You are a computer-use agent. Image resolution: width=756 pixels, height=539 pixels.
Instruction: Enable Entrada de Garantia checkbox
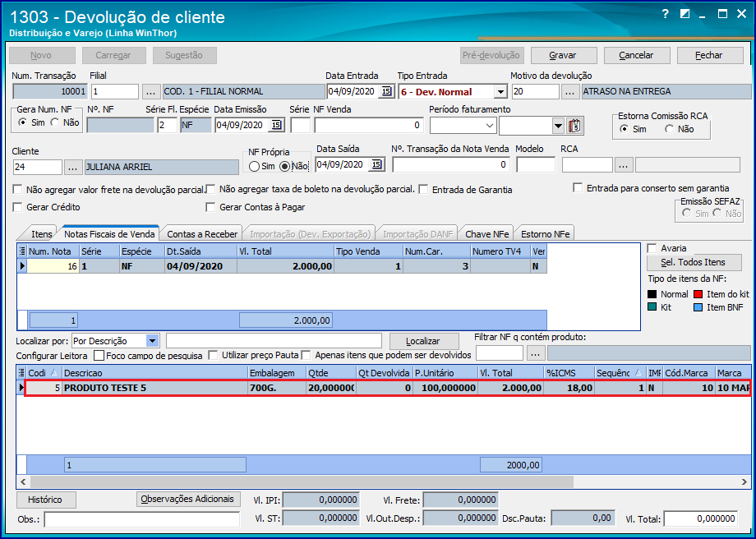(x=423, y=190)
